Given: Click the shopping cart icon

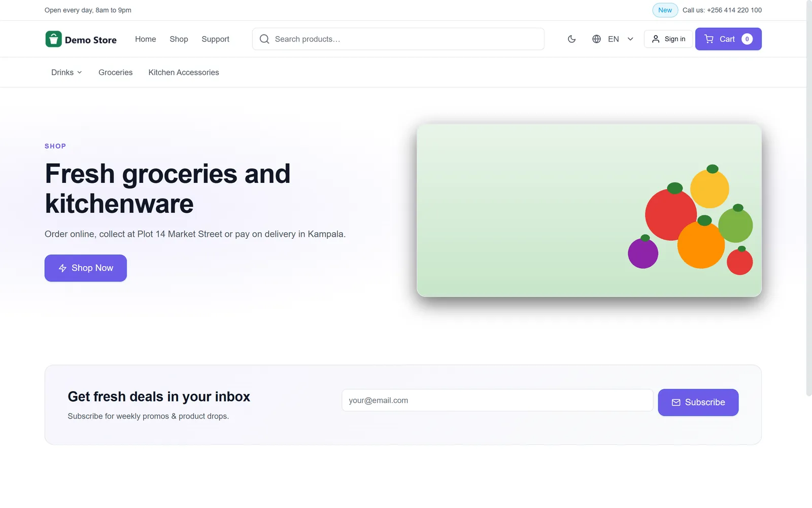Looking at the screenshot, I should pos(709,39).
